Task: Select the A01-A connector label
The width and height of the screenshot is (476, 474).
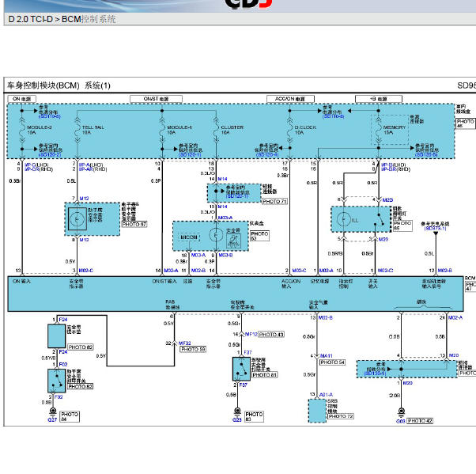Action: pos(326,395)
